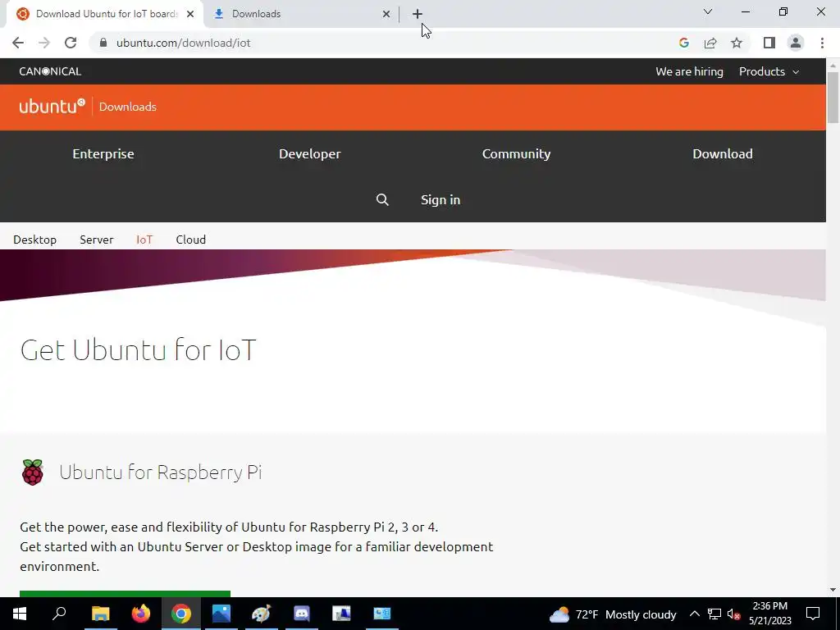Click the green button below Raspberry Pi text
This screenshot has height=630, width=840.
coord(125,594)
